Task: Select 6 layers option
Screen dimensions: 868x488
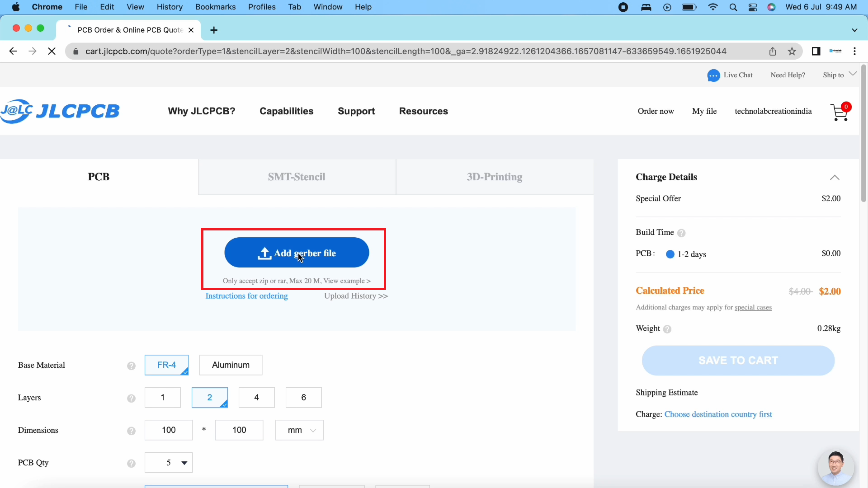Action: tap(304, 398)
